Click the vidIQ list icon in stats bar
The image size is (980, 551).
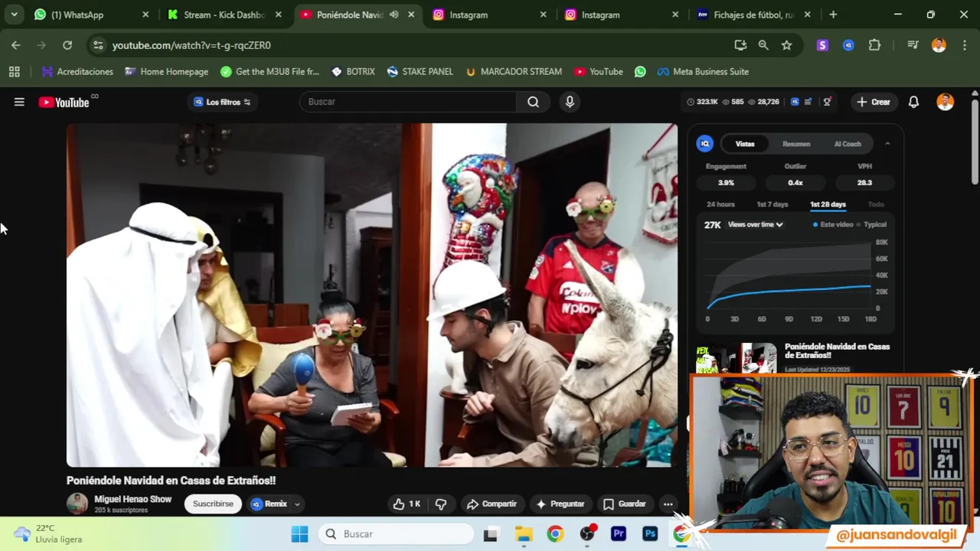808,102
